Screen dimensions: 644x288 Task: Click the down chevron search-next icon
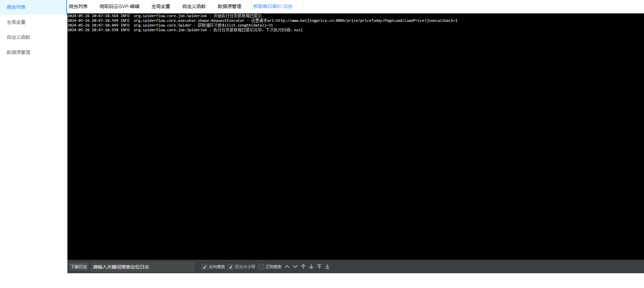coord(295,267)
